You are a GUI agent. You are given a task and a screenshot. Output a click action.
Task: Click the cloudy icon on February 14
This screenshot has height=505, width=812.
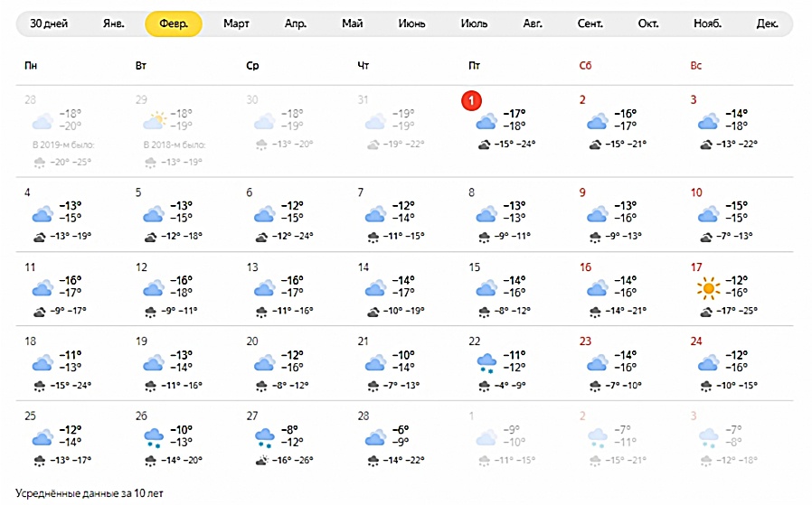tap(375, 288)
